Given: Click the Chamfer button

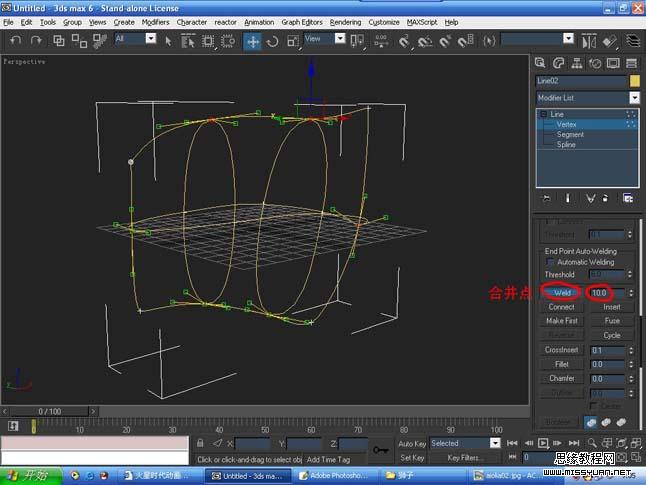Looking at the screenshot, I should (x=562, y=378).
